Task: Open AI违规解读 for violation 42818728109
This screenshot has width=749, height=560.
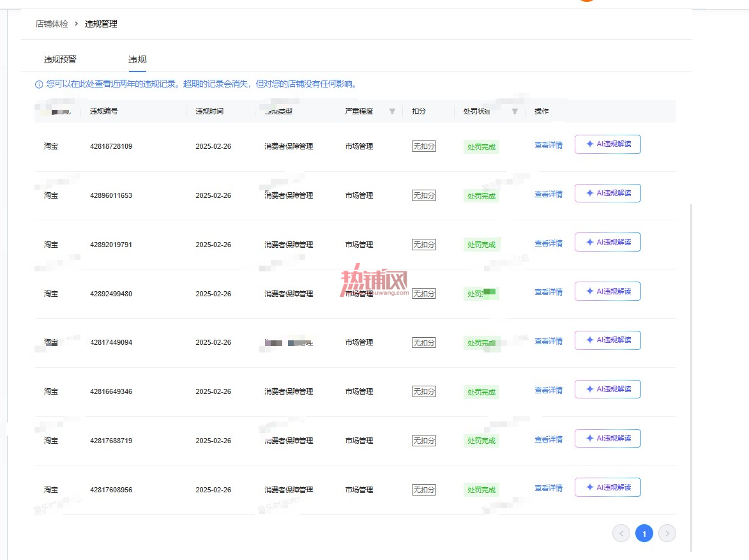Action: point(608,144)
